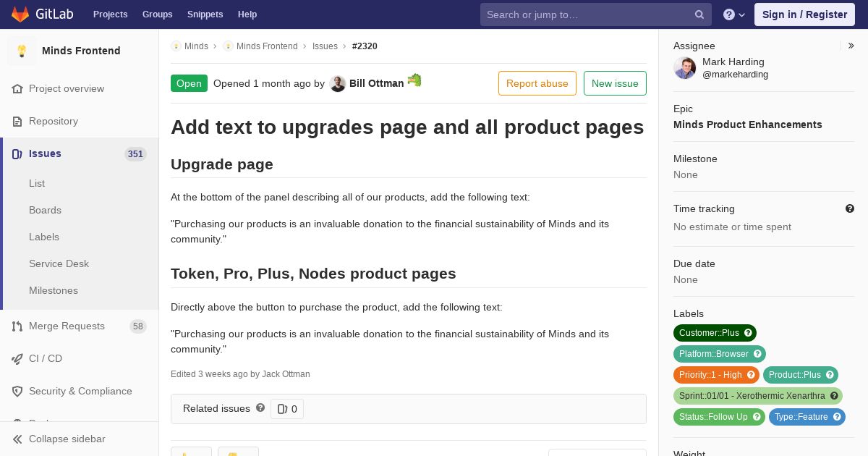Click Minds Frontend breadcrumb link
Screen dimensions: 868x456
pos(267,46)
